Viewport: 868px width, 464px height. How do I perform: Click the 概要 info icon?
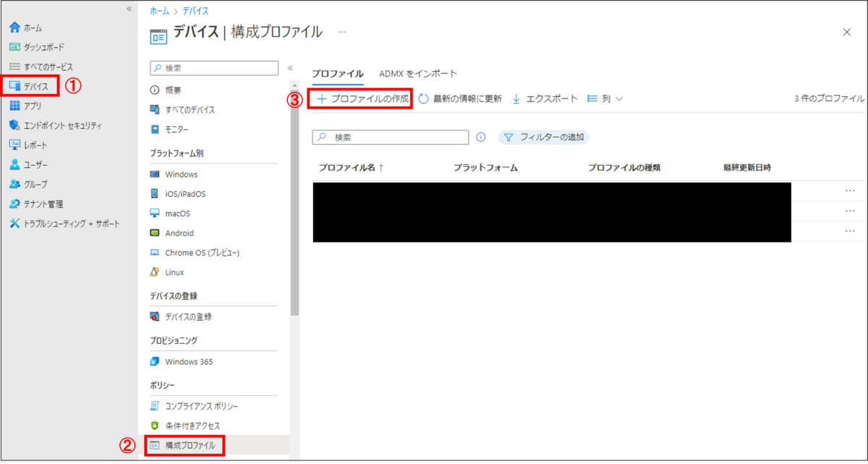(154, 90)
